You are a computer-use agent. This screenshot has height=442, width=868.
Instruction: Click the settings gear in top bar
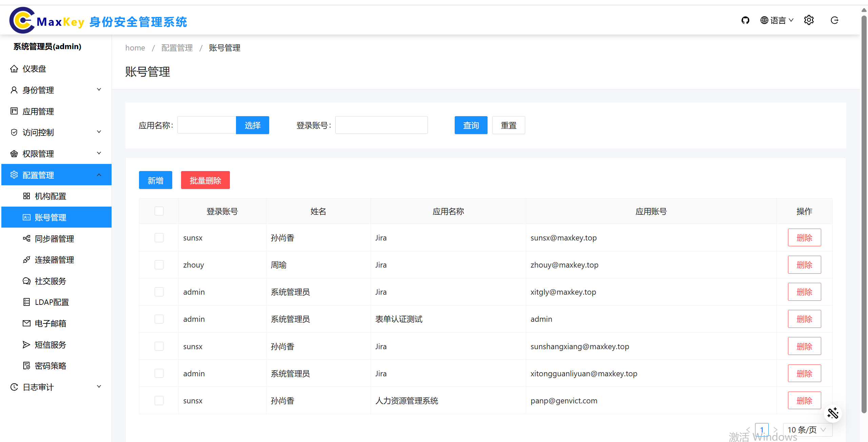(x=809, y=20)
